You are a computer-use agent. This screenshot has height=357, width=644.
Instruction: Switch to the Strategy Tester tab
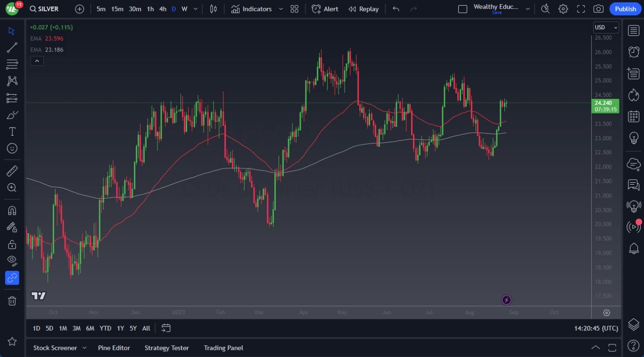pyautogui.click(x=166, y=348)
